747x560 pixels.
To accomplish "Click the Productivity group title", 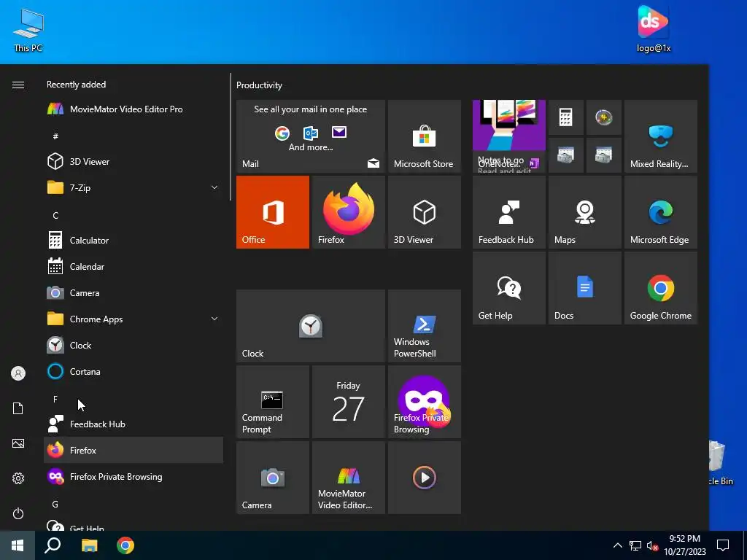I will tap(259, 85).
